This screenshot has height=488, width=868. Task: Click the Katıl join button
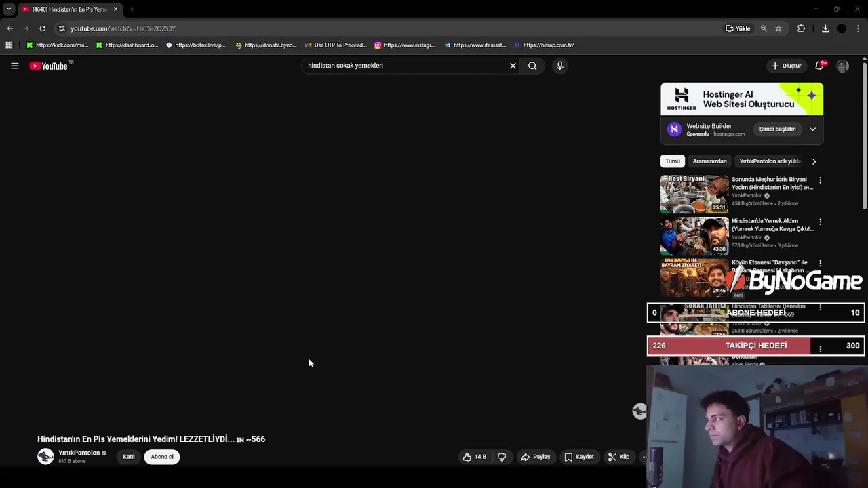tap(129, 457)
